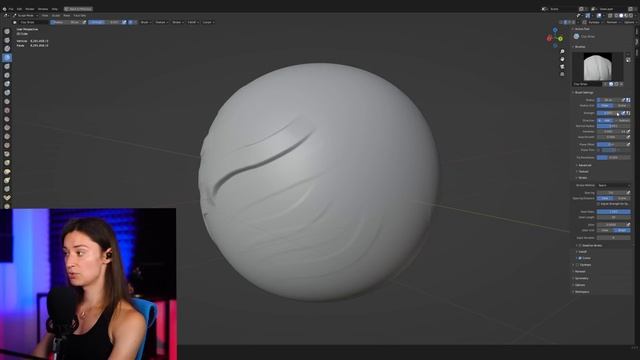Open the File menu

[11, 9]
